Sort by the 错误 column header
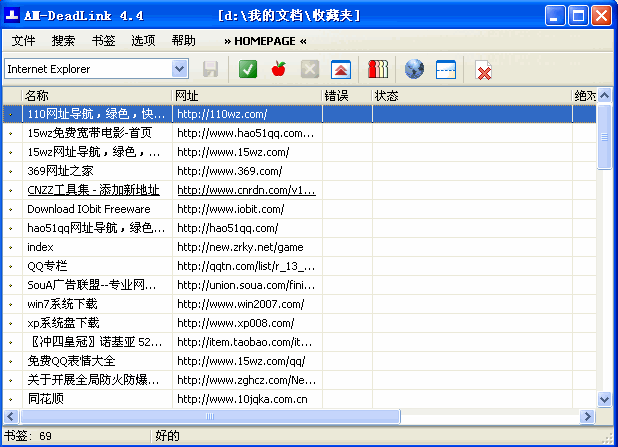The image size is (618, 447). click(x=347, y=95)
